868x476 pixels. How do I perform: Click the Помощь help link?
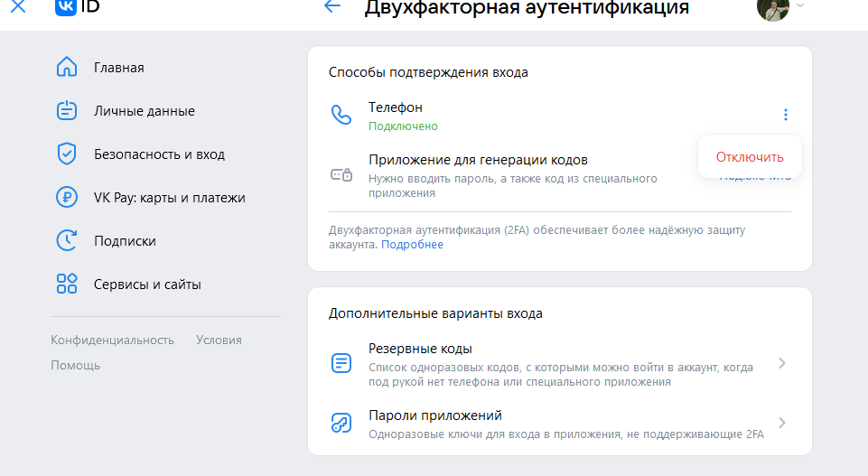tap(75, 366)
